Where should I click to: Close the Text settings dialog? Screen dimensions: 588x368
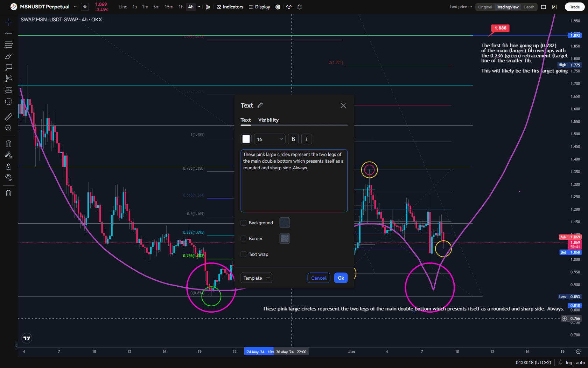(x=343, y=105)
